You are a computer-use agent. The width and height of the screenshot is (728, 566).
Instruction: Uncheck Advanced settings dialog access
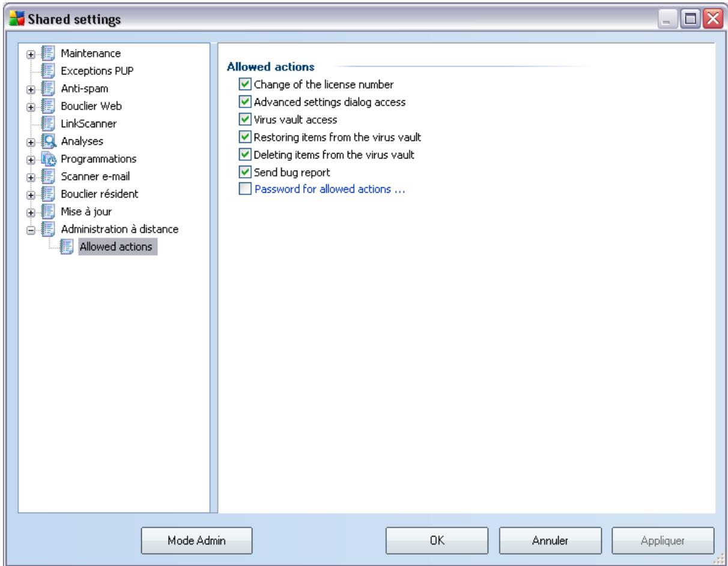click(244, 102)
